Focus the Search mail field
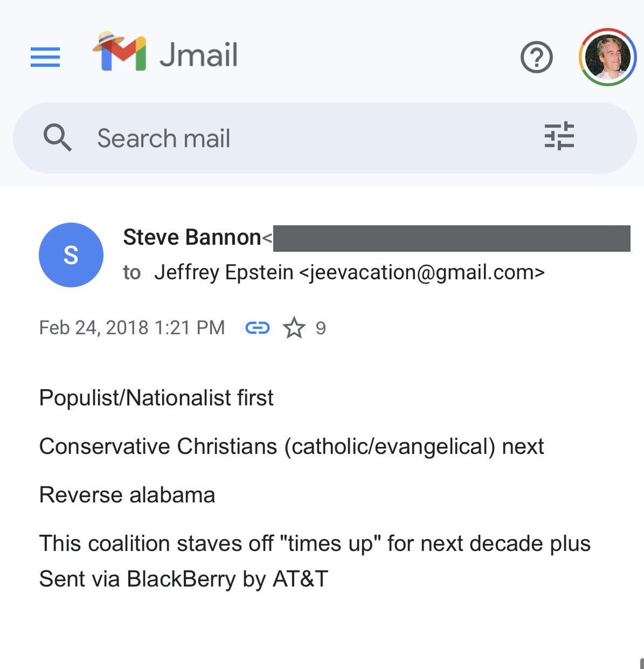Viewport: 644px width, 669px height. [x=325, y=138]
